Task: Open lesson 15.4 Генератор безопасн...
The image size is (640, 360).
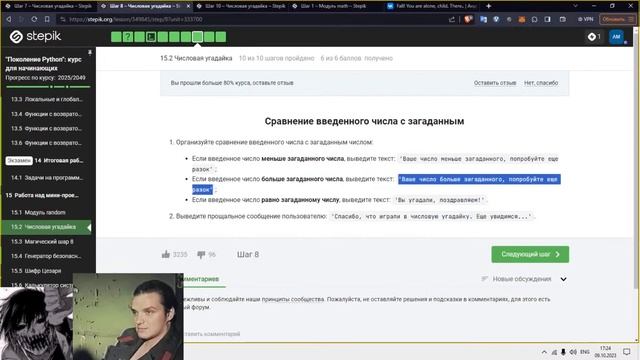Action: pyautogui.click(x=47, y=256)
